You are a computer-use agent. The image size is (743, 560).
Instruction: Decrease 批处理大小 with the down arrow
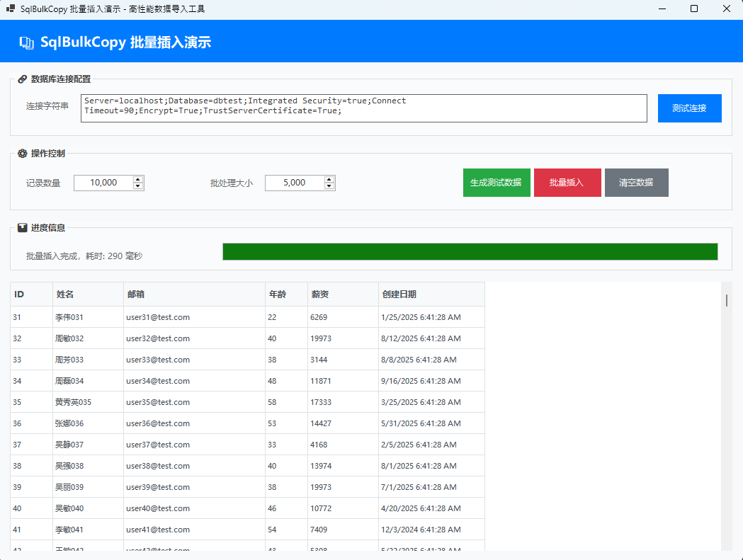329,186
